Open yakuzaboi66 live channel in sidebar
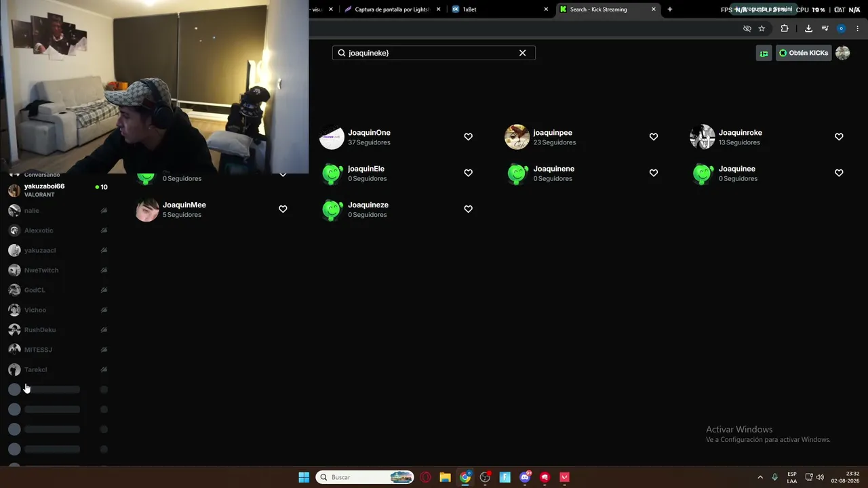Image resolution: width=868 pixels, height=488 pixels. click(x=58, y=190)
